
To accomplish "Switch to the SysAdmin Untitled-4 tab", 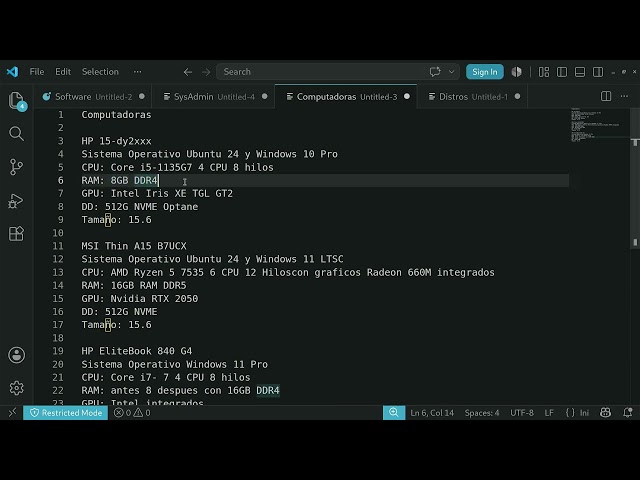I will coord(215,97).
